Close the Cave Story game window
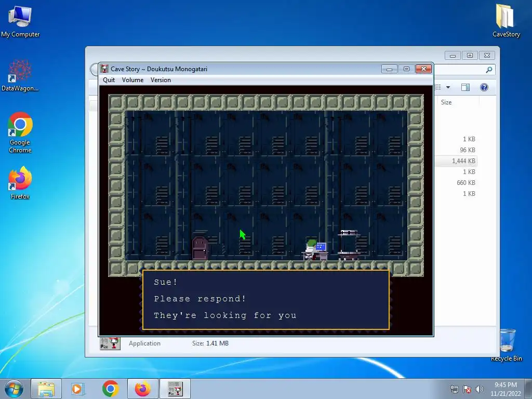Viewport: 532px width, 399px height. pyautogui.click(x=423, y=69)
